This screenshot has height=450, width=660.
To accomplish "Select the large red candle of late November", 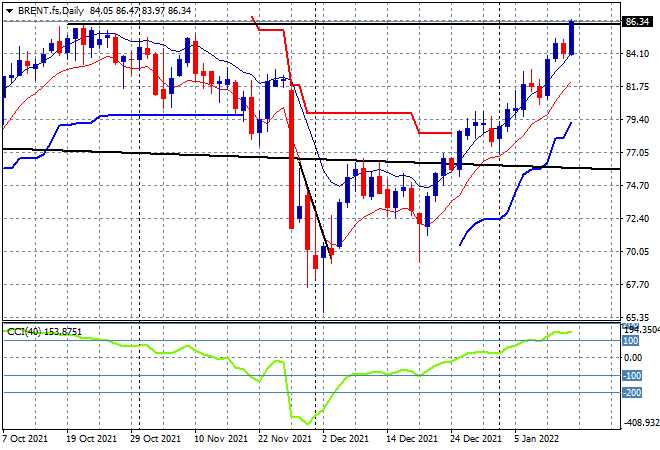I will click(x=291, y=159).
